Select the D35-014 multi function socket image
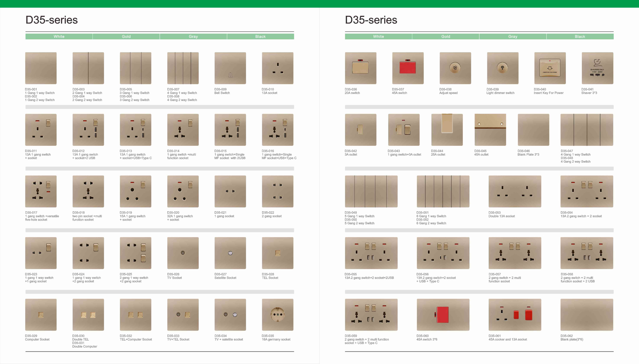The height and width of the screenshot is (364, 639). click(183, 130)
